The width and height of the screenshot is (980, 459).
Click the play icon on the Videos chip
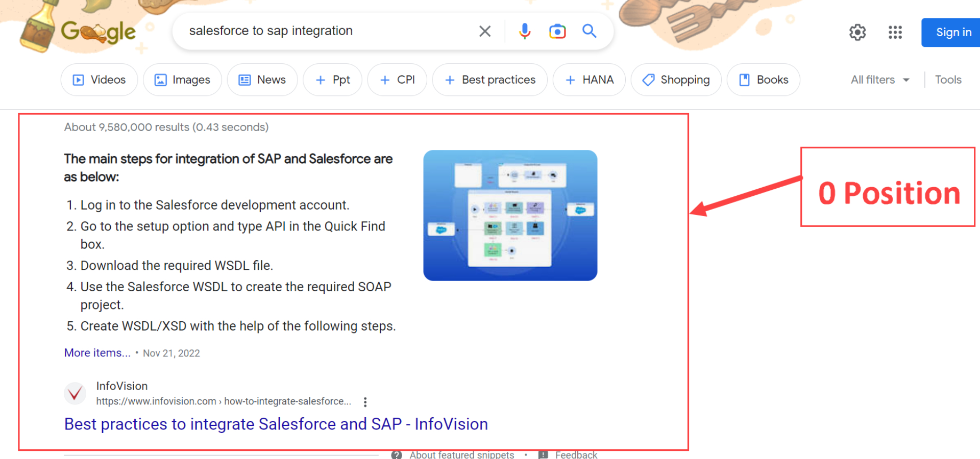(78, 80)
